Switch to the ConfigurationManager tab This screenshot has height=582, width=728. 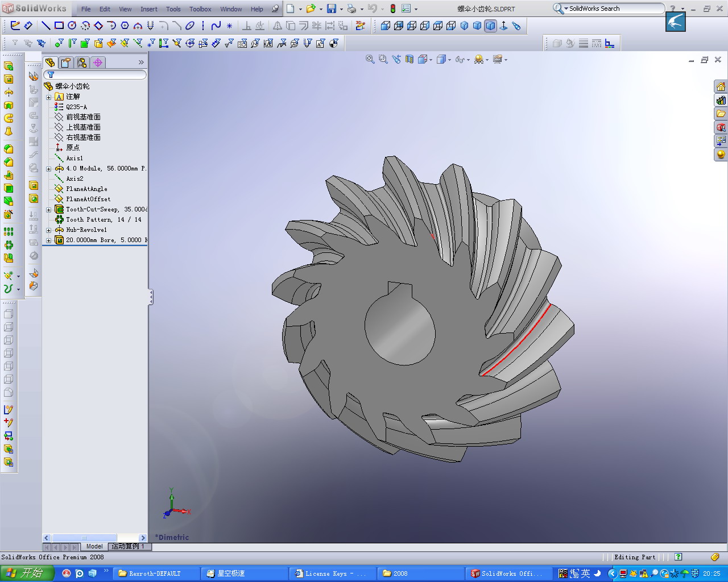click(81, 63)
